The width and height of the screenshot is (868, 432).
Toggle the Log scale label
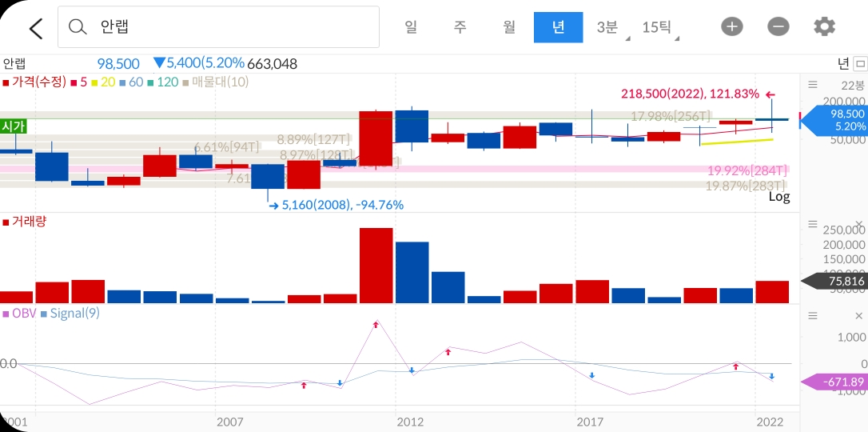pyautogui.click(x=779, y=196)
